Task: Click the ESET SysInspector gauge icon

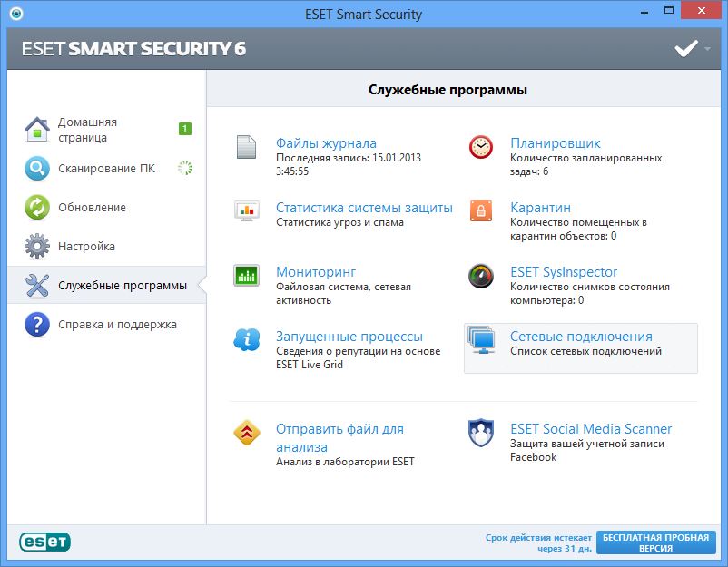Action: pos(481,276)
